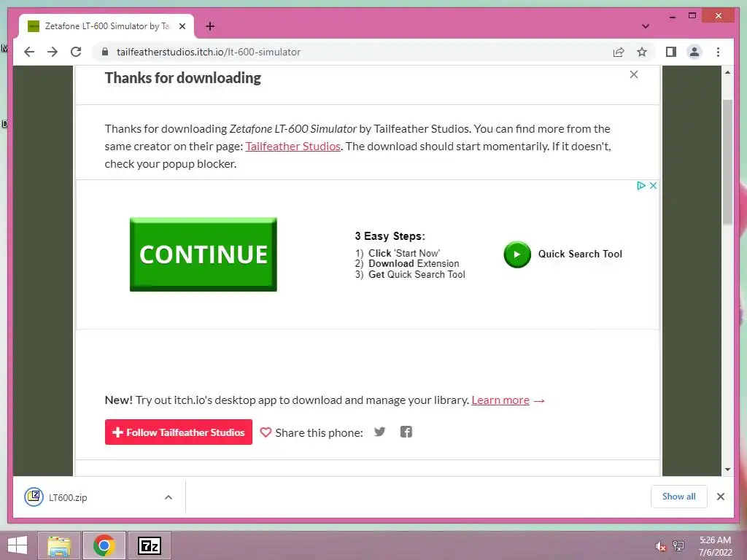Image resolution: width=747 pixels, height=560 pixels.
Task: Click the scrollbar down arrow
Action: [x=727, y=470]
